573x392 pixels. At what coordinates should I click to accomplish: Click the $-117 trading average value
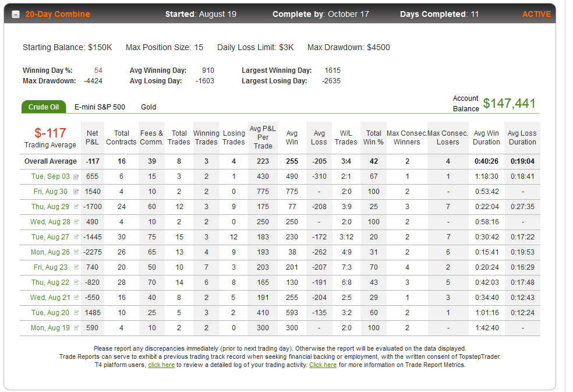click(x=50, y=133)
